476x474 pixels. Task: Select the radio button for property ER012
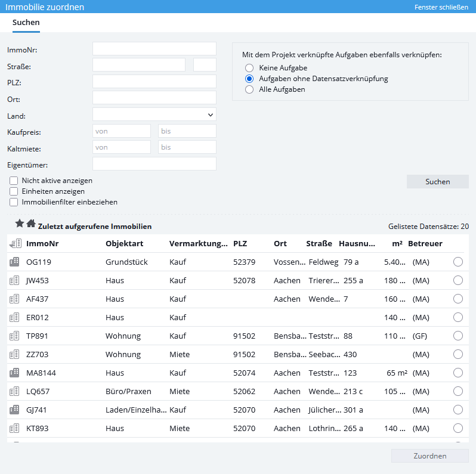[458, 317]
